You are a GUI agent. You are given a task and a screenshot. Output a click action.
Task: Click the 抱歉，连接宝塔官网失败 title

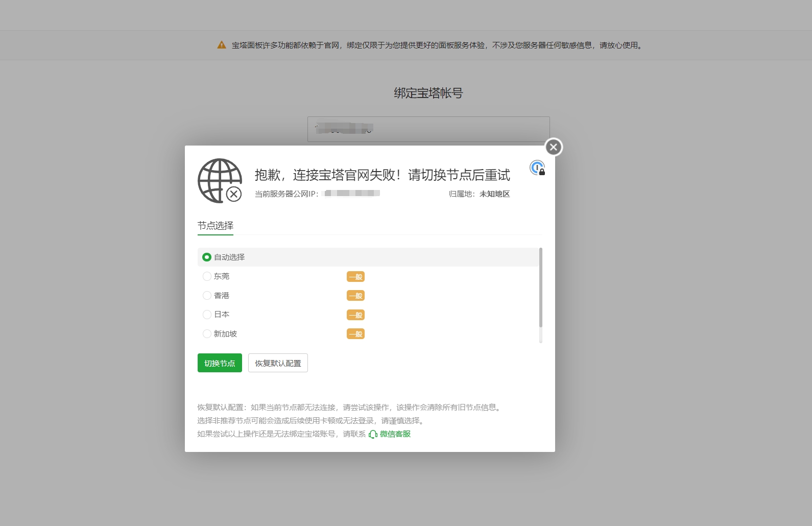[x=383, y=175]
